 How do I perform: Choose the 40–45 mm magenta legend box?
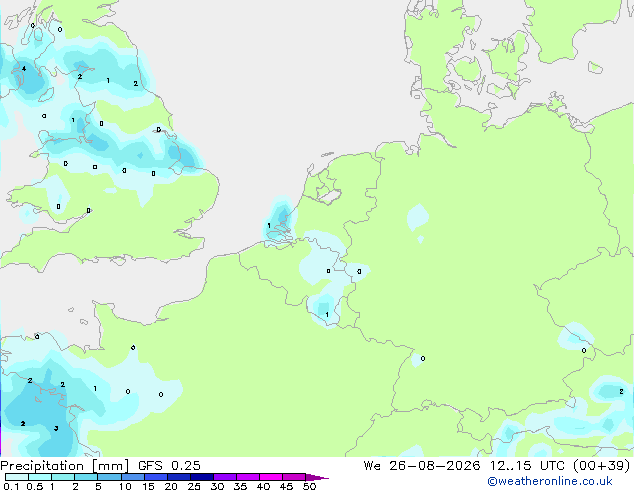(271, 477)
